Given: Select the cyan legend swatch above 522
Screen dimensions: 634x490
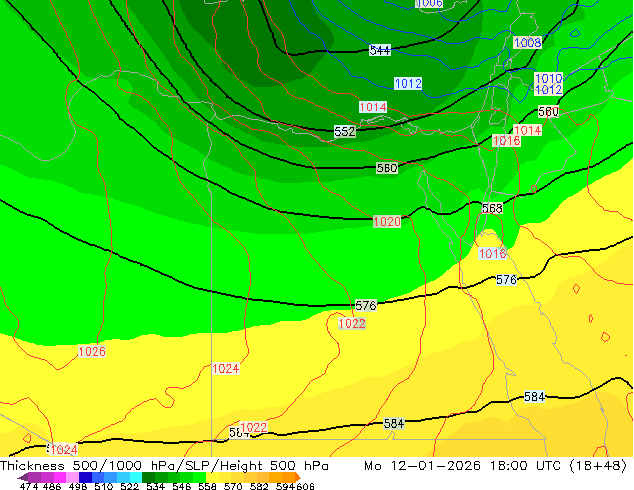Looking at the screenshot, I should pyautogui.click(x=136, y=477).
